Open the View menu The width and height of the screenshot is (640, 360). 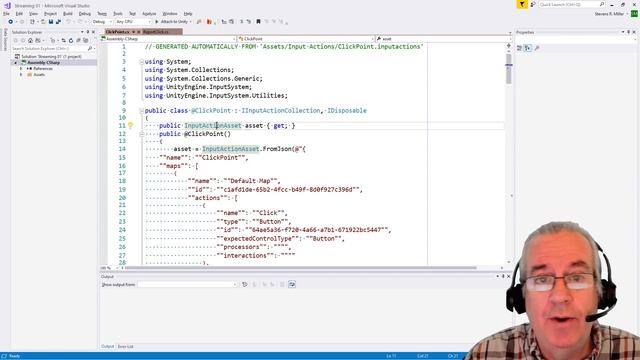tap(33, 13)
